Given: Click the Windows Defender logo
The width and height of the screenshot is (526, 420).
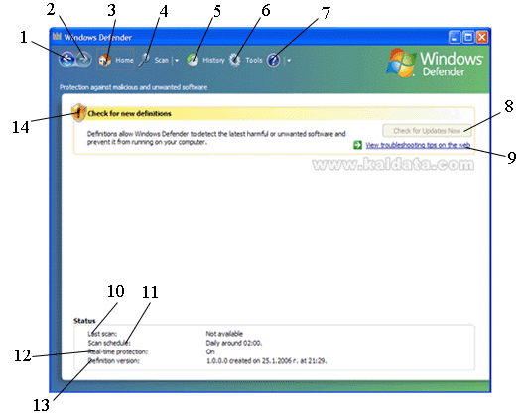Looking at the screenshot, I should tap(435, 63).
